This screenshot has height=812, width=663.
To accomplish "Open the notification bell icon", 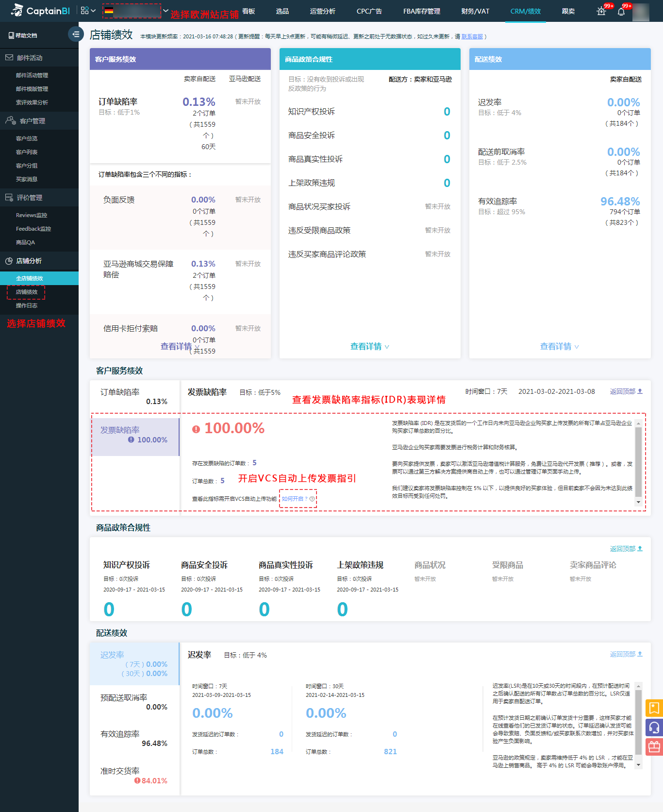I will 621,12.
